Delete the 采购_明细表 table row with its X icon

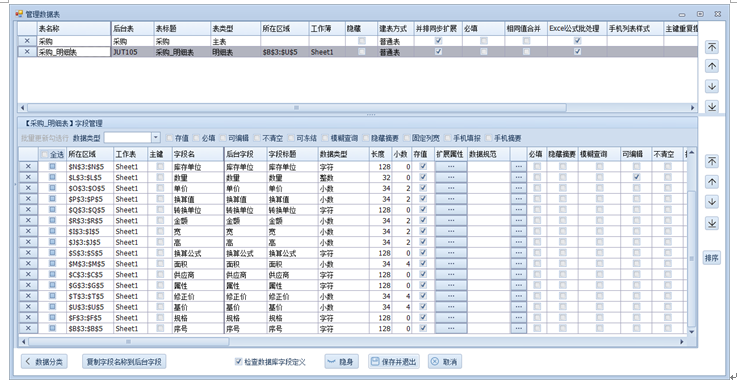point(27,52)
